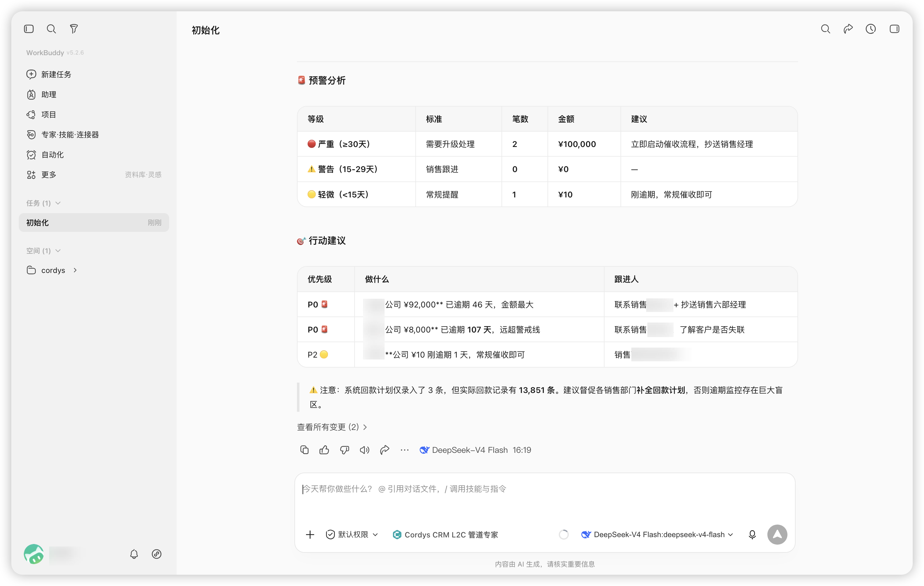Read the response aloud, speaker icon
The width and height of the screenshot is (924, 586).
tap(365, 450)
